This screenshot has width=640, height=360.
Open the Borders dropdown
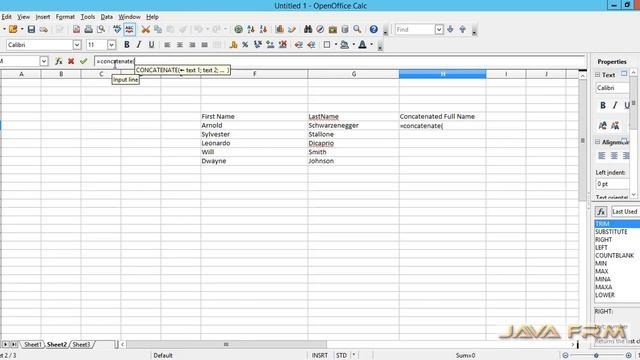(336, 44)
